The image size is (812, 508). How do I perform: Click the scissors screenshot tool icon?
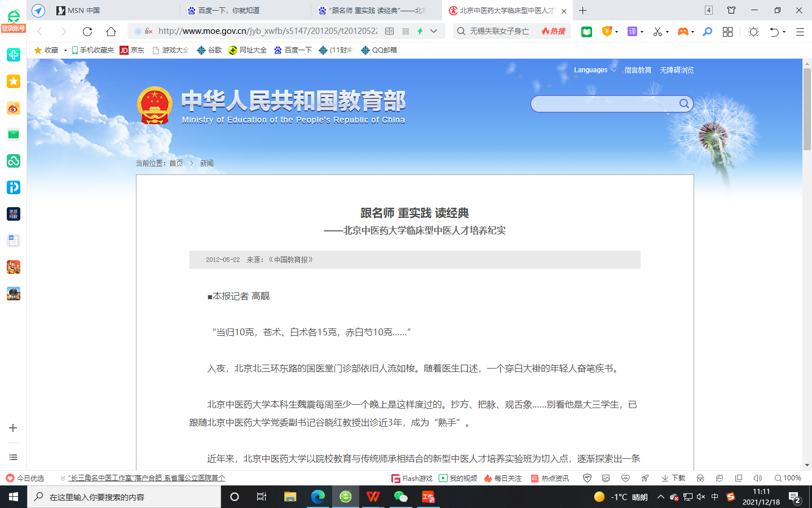657,32
